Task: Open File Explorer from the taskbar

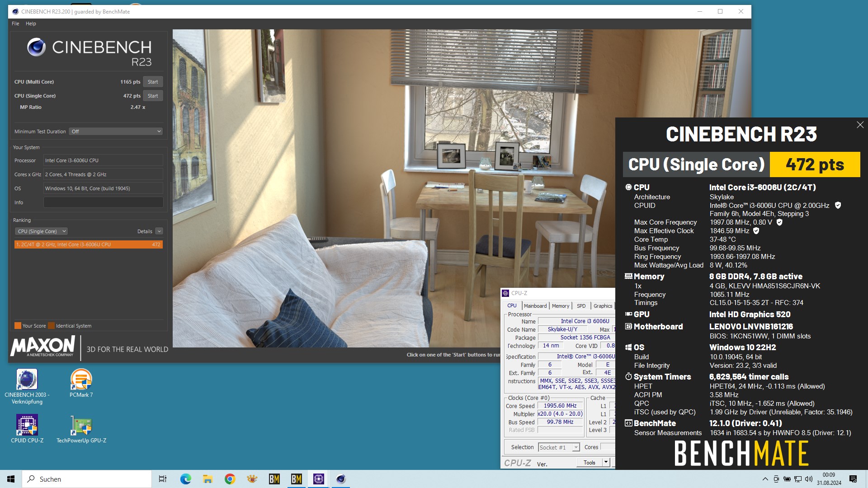Action: 208,479
